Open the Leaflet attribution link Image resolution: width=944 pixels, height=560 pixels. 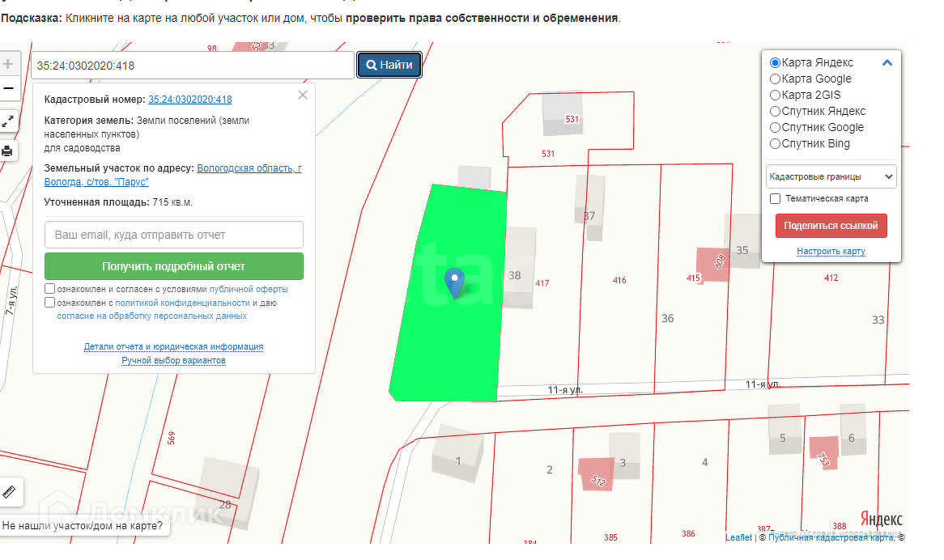pos(738,537)
